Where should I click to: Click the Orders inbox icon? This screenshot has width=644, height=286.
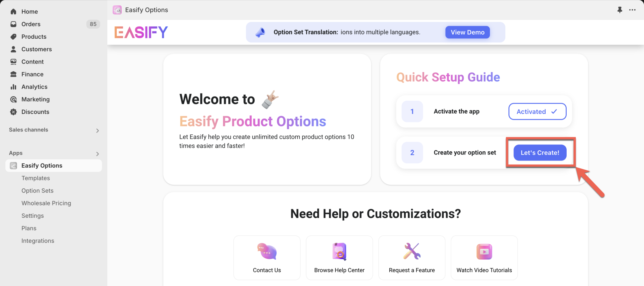[13, 24]
